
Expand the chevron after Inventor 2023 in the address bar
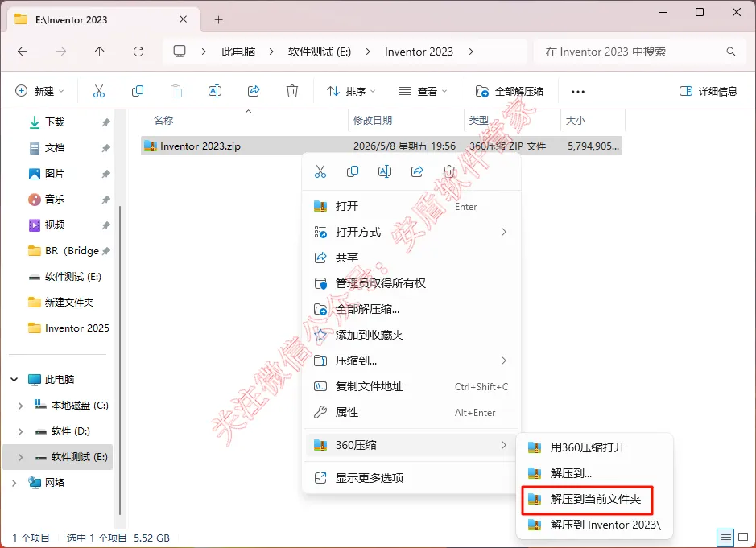471,52
